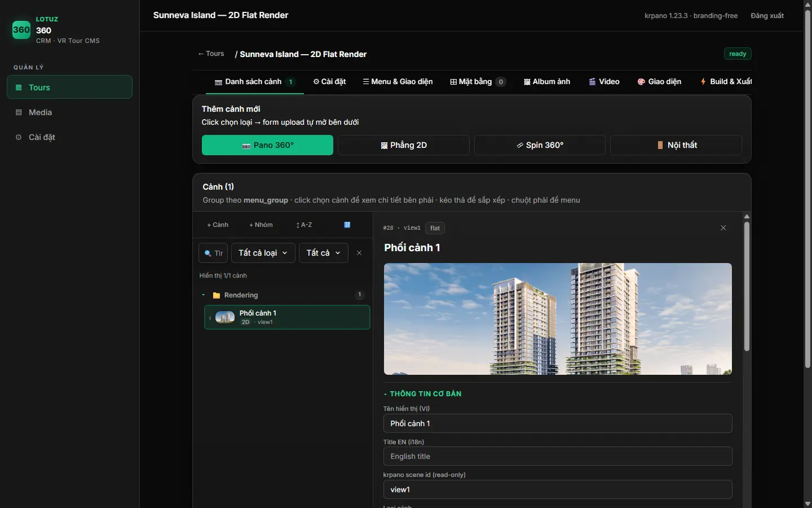Open the Menu & Giao diện tab
This screenshot has height=508, width=812.
[x=398, y=82]
